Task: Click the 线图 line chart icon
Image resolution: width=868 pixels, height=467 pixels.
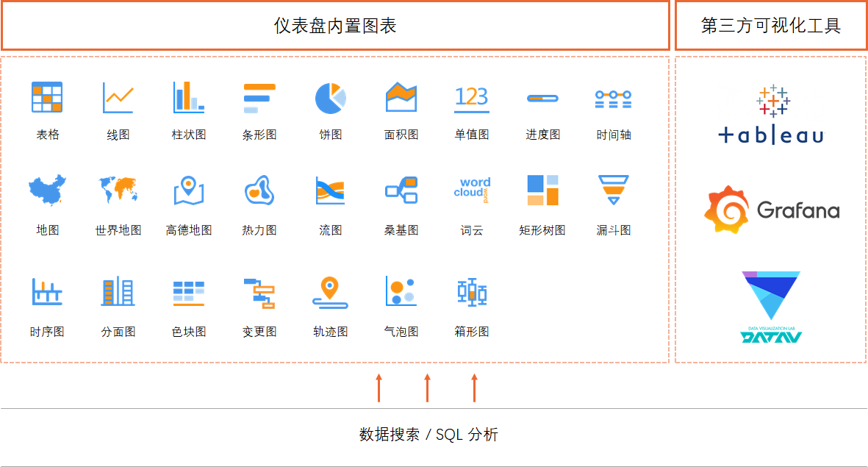Action: pyautogui.click(x=118, y=98)
